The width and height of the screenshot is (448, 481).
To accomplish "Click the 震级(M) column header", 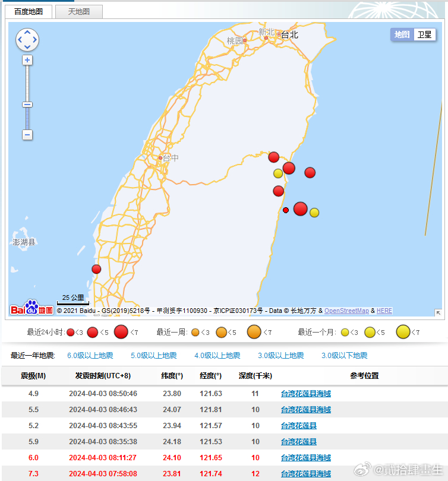I will pos(33,376).
